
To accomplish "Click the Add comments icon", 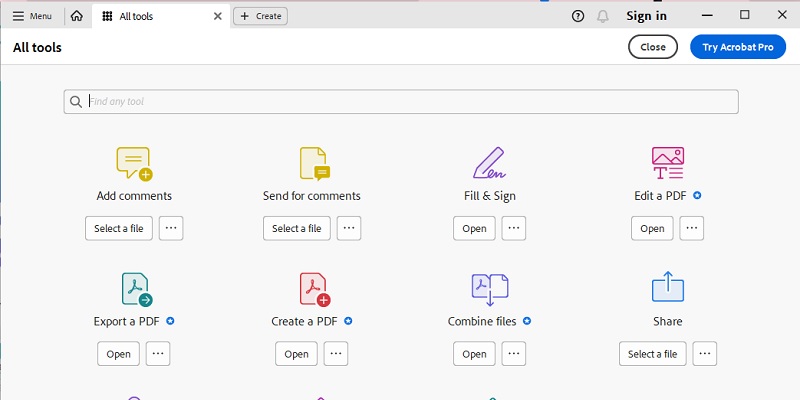I will click(x=134, y=164).
